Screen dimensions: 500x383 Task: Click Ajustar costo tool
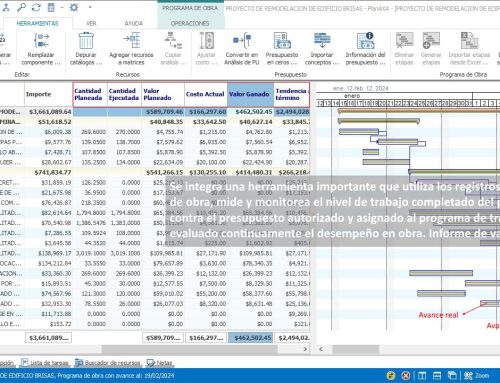click(206, 49)
